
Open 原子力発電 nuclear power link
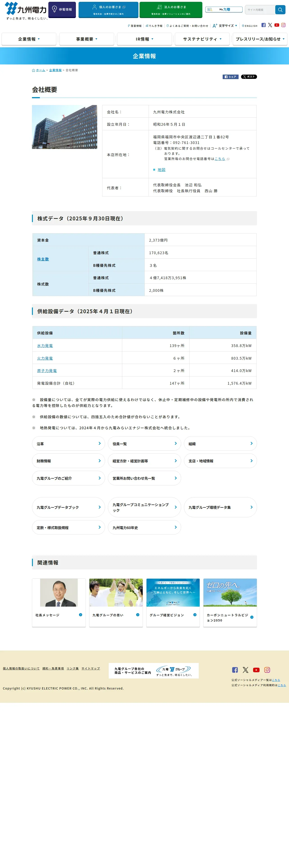point(47,371)
